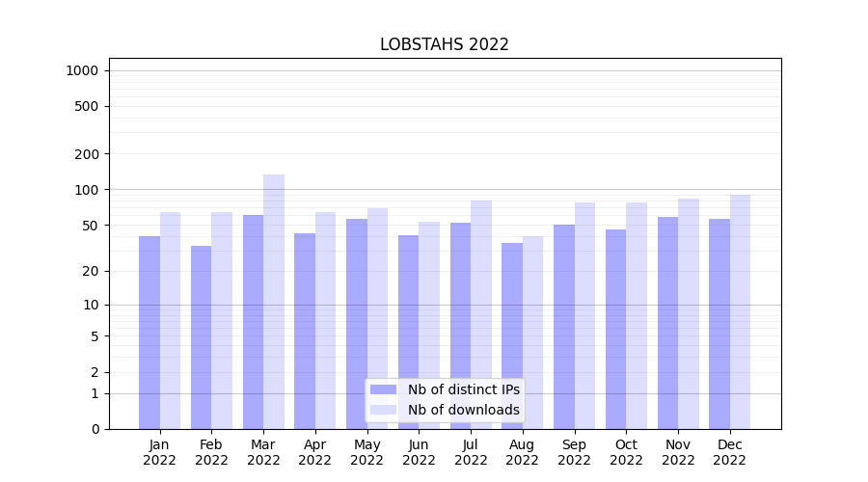Pick the November 2022 distinct IPs bar

click(x=667, y=322)
